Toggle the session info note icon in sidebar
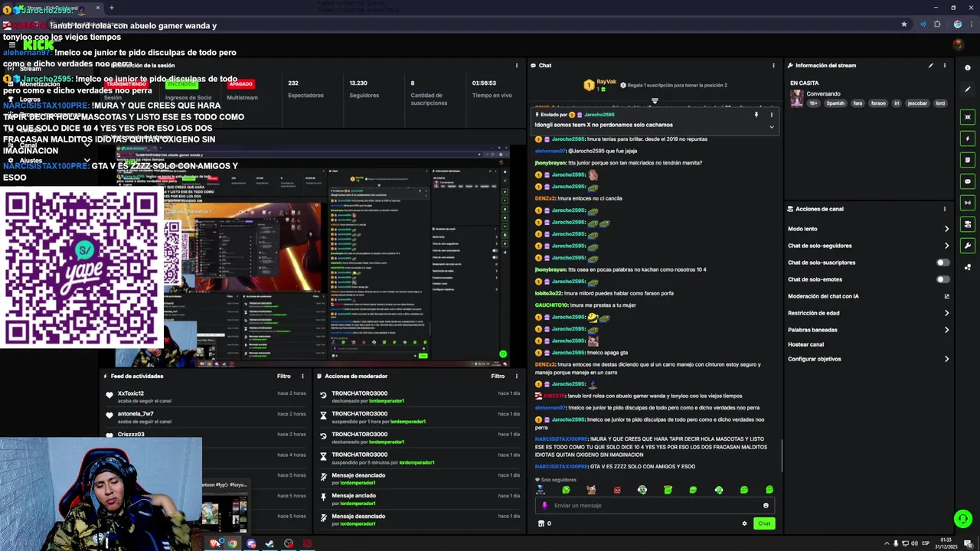Viewport: 980px width, 551px height. click(968, 160)
